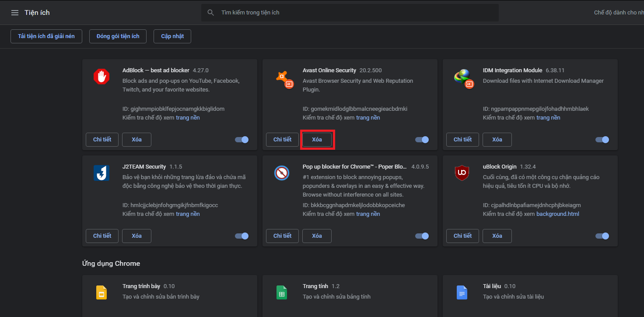The width and height of the screenshot is (644, 317).
Task: Click the uBlock Origin icon
Action: (462, 173)
